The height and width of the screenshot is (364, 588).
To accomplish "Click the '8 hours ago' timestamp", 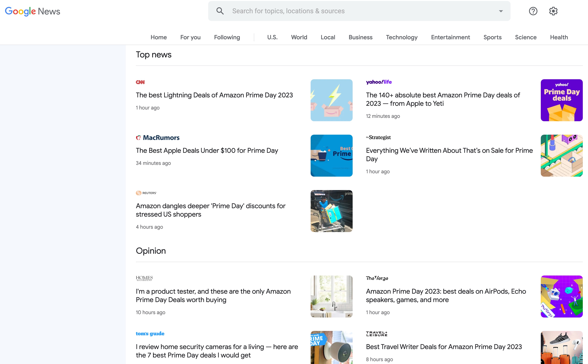I will coord(379,359).
